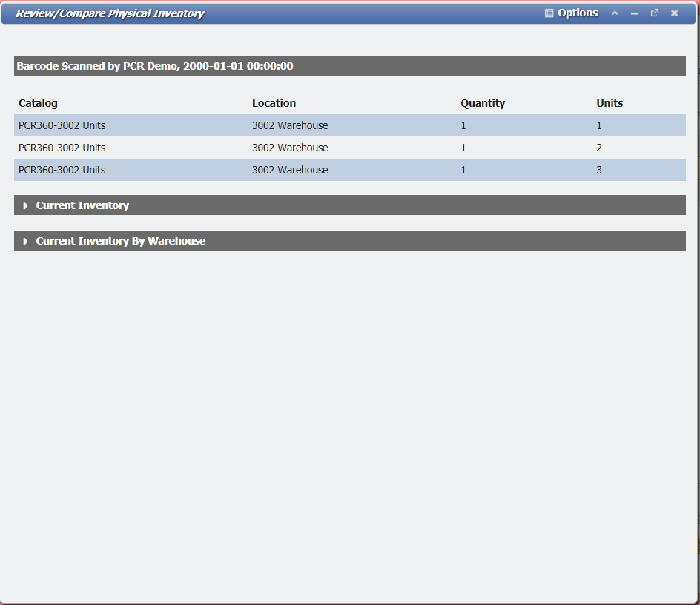
Task: Click the Quantity column header
Action: (x=483, y=103)
